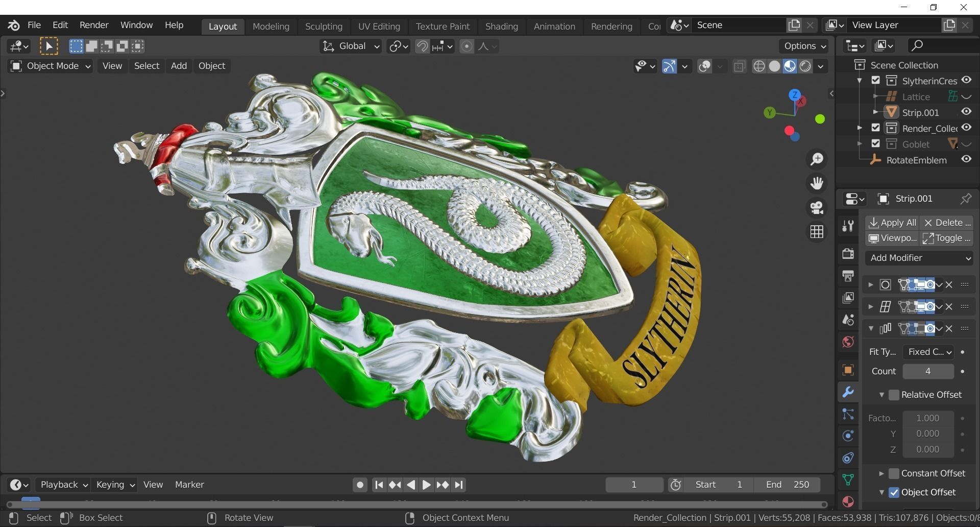Open Global transform orientation dropdown
The image size is (980, 527).
pyautogui.click(x=351, y=46)
